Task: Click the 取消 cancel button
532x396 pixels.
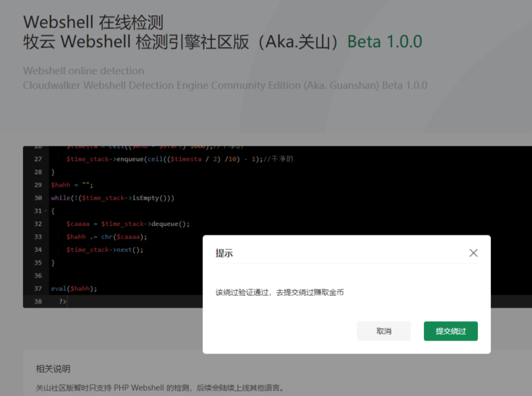Action: (384, 331)
